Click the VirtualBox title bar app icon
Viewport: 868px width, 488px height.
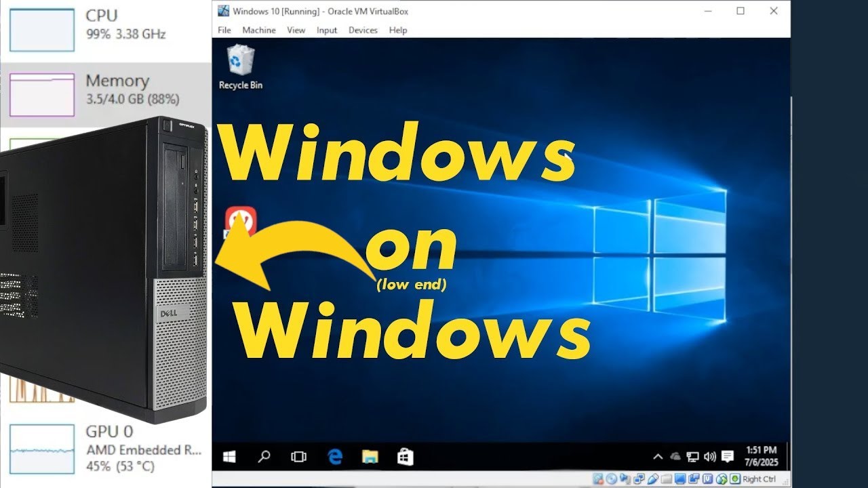click(x=222, y=10)
